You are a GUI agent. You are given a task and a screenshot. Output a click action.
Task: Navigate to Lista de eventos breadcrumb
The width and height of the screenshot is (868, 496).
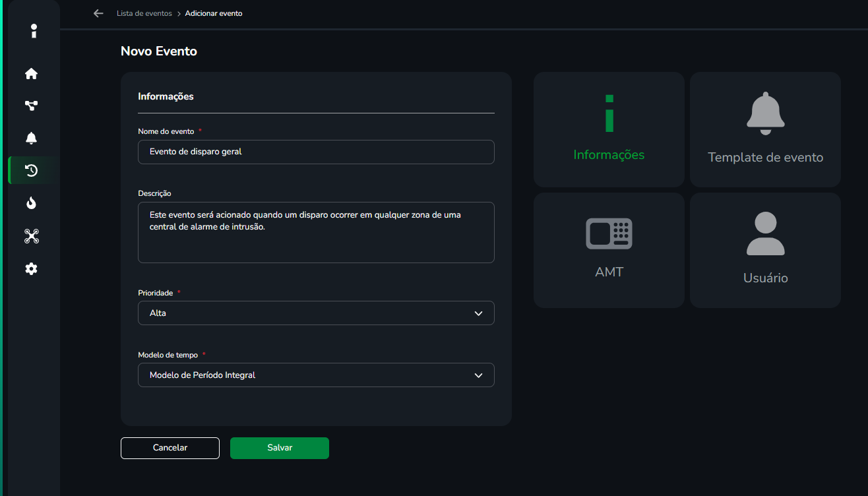(x=144, y=13)
